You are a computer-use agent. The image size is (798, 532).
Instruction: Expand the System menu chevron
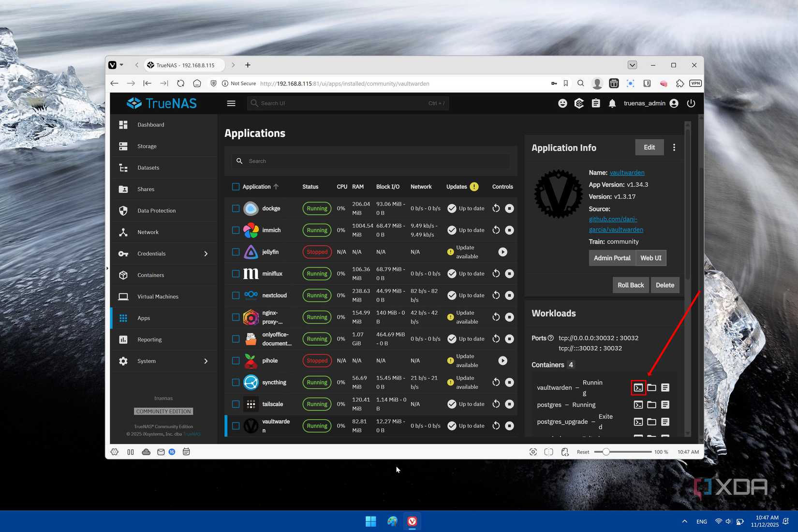(206, 361)
